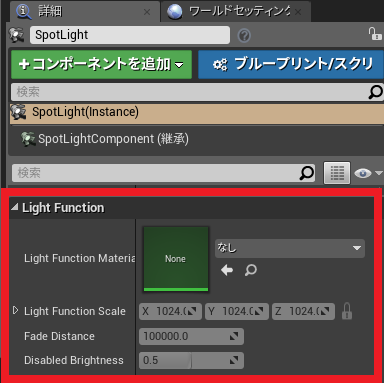Collapse the Light Function category

[14, 207]
